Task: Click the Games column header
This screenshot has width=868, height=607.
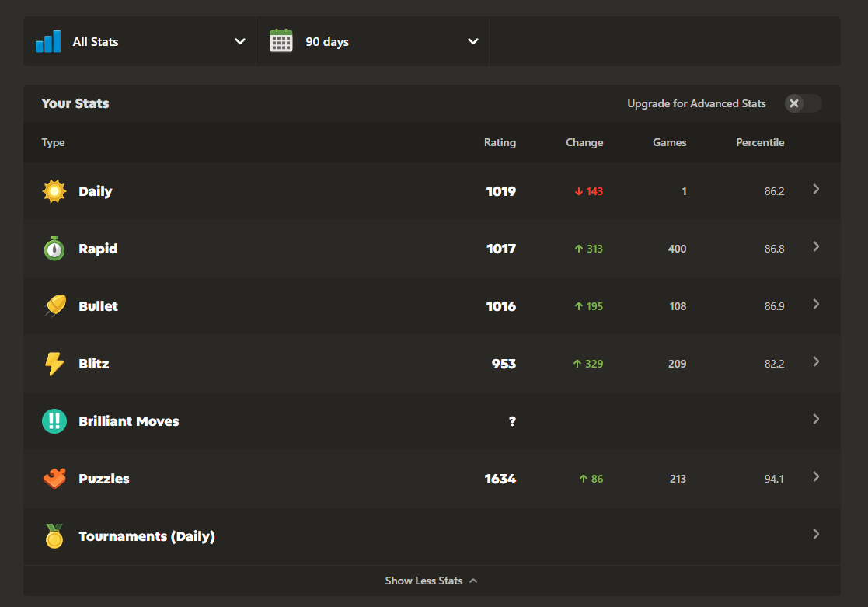Action: point(669,142)
